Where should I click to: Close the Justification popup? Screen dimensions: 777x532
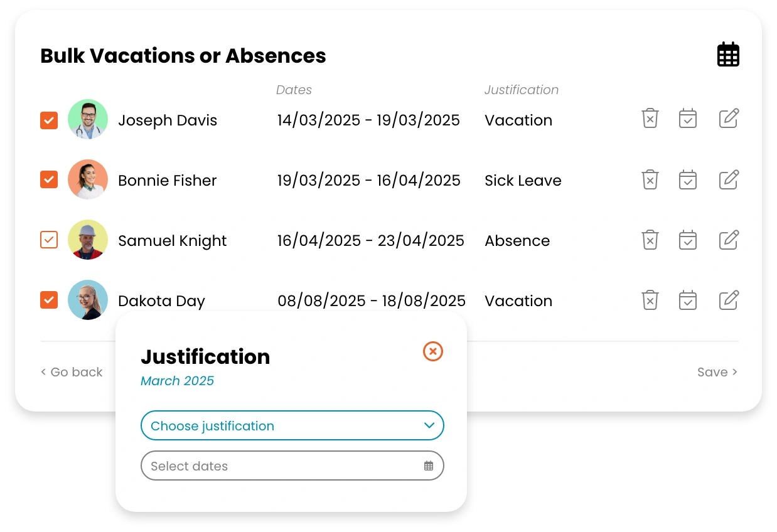[x=433, y=351]
